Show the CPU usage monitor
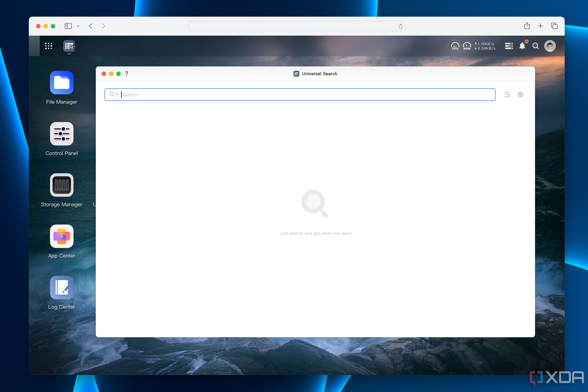 coord(455,46)
